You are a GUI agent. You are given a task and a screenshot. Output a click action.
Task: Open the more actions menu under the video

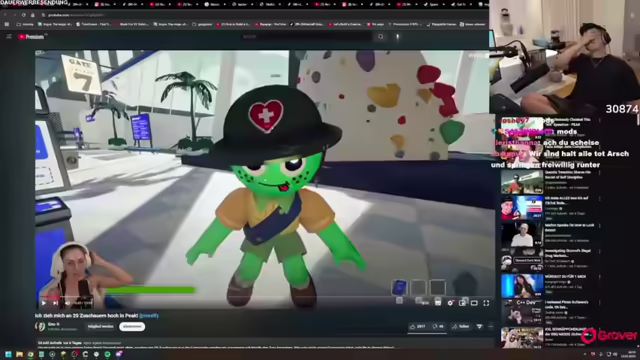[491, 327]
